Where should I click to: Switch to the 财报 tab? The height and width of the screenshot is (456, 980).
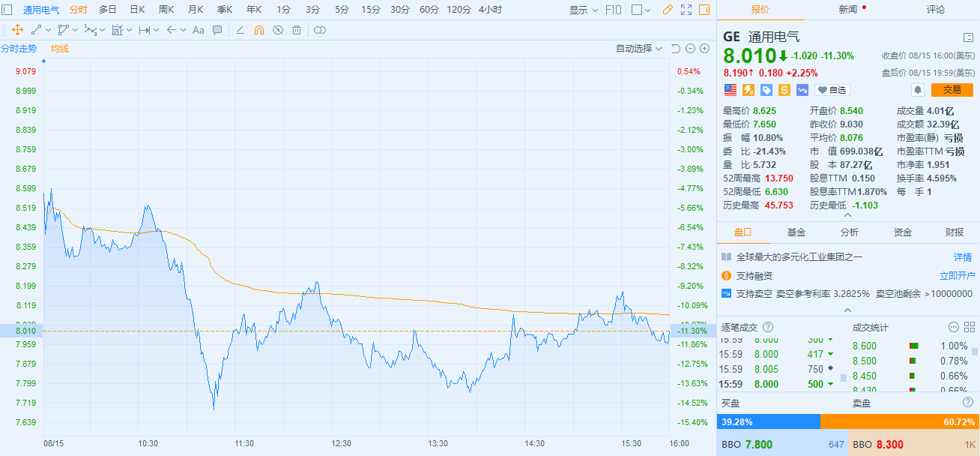pyautogui.click(x=955, y=232)
